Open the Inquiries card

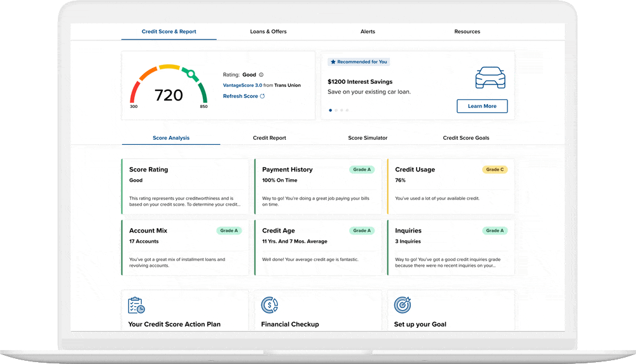451,248
